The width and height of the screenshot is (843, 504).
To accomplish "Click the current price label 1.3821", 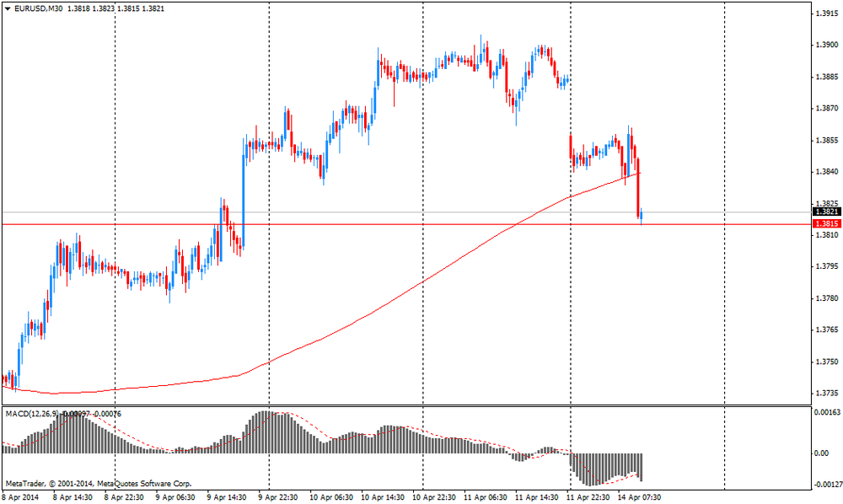I will (x=827, y=212).
